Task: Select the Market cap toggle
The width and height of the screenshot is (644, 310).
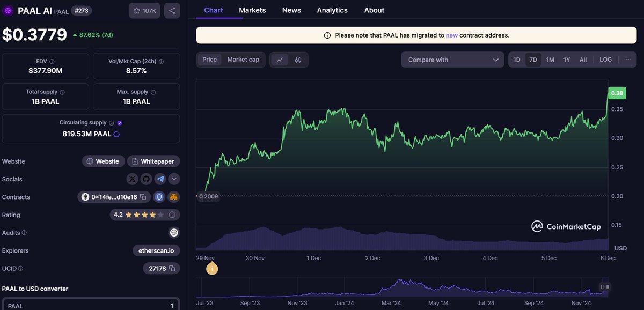Action: (243, 60)
